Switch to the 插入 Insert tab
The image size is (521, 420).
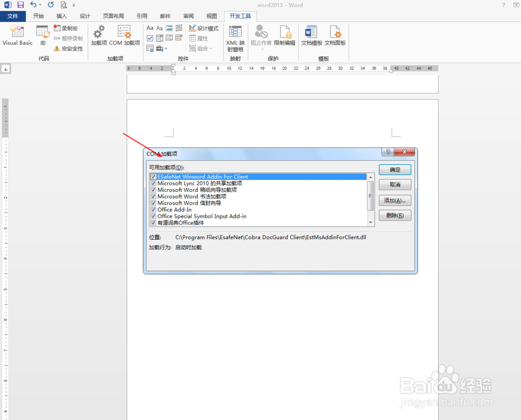(62, 16)
